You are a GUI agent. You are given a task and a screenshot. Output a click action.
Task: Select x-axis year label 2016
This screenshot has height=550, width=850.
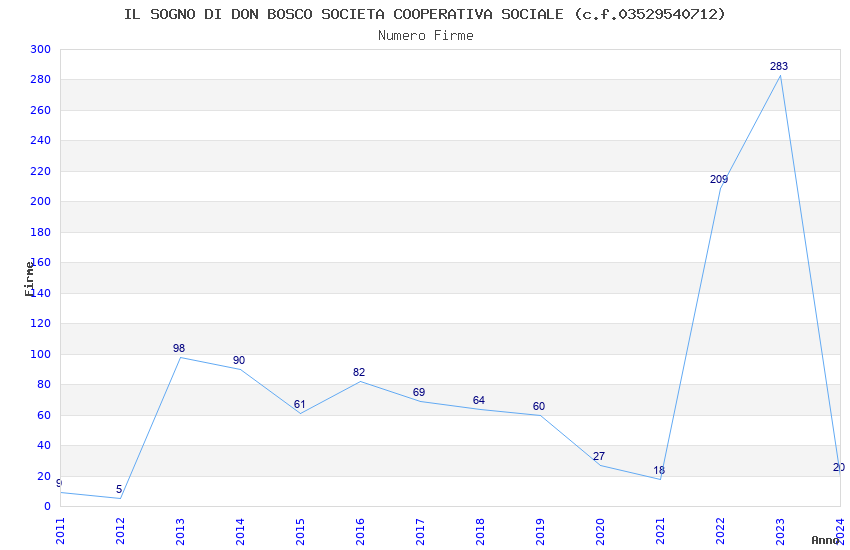point(360,531)
